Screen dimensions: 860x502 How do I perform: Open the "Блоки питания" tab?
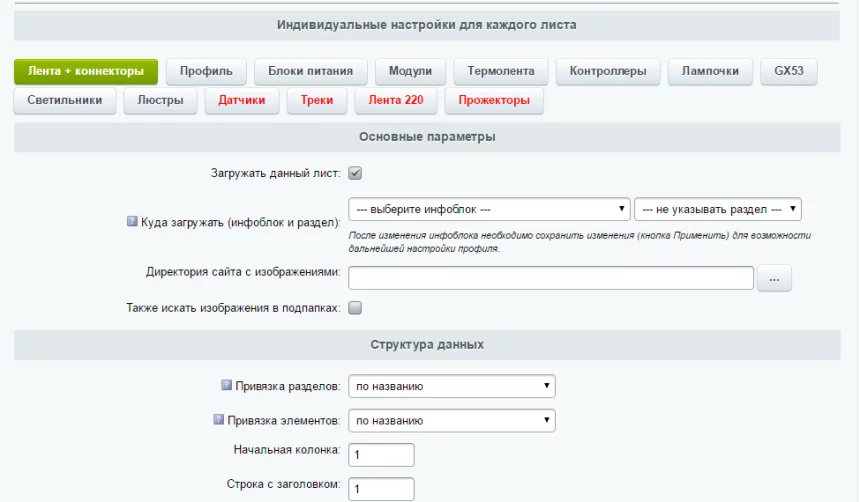[308, 71]
